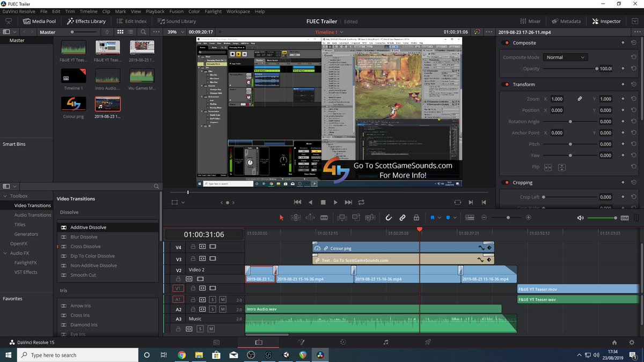Toggle timeline Snapping magnet icon
Image resolution: width=644 pixels, height=362 pixels.
pyautogui.click(x=389, y=217)
